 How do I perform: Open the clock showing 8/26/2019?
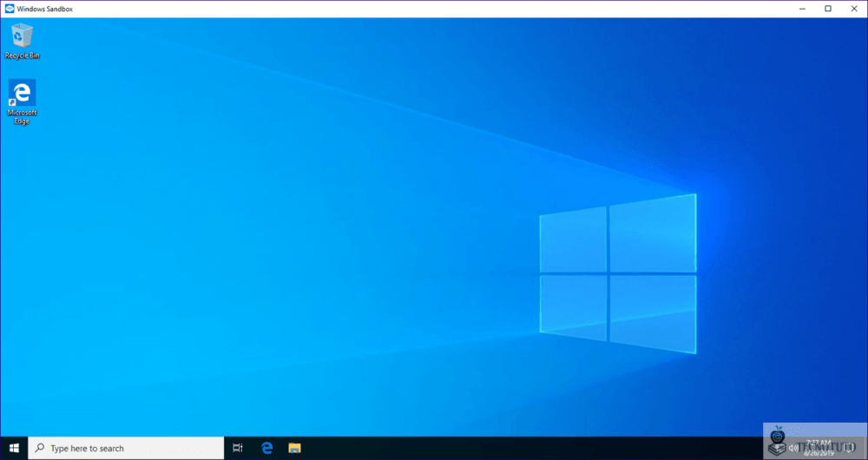point(819,448)
